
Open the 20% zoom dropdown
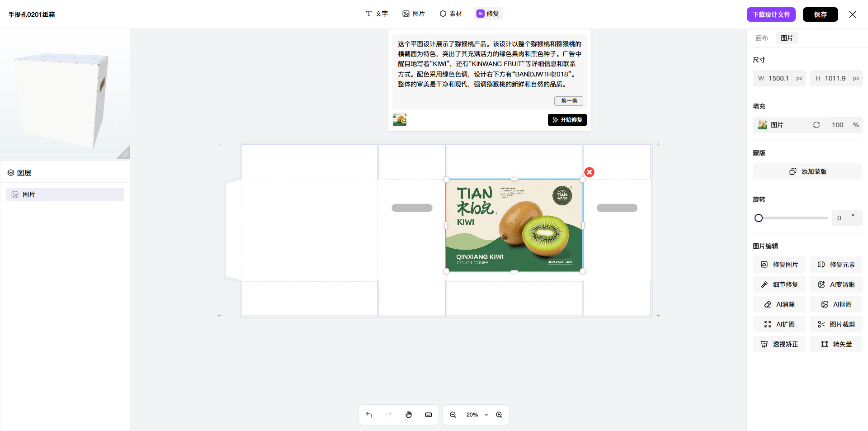click(477, 415)
